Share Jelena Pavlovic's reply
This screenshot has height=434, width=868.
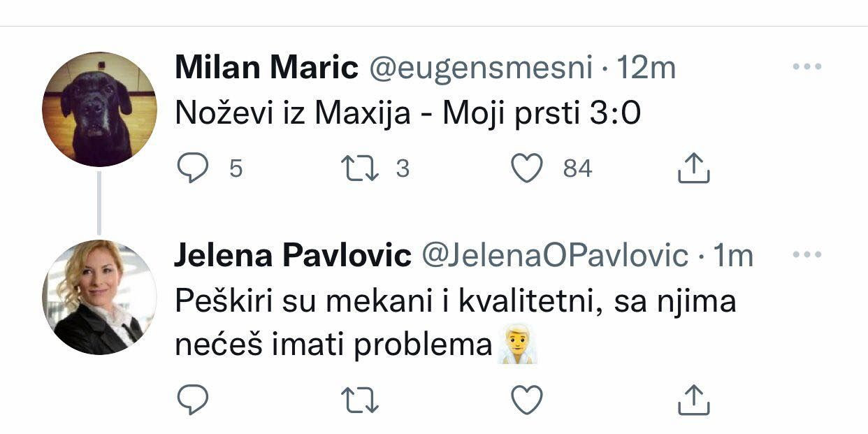pyautogui.click(x=694, y=400)
